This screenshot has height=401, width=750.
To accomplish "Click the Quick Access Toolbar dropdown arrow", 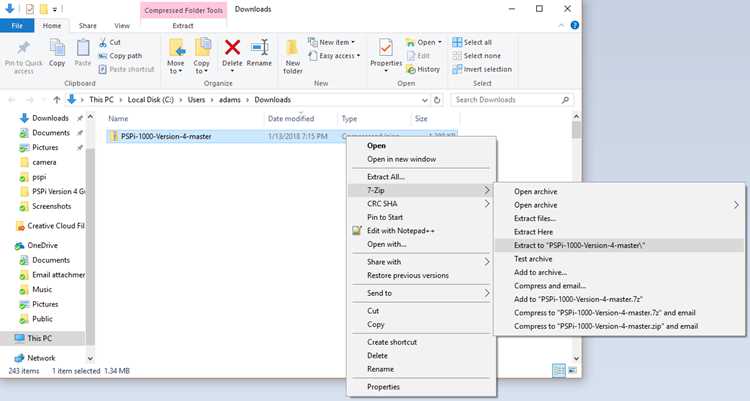I will (x=55, y=9).
